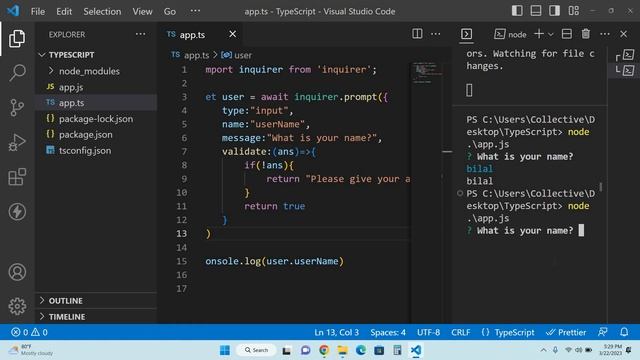Open the View menu
640x360 pixels.
click(x=142, y=11)
